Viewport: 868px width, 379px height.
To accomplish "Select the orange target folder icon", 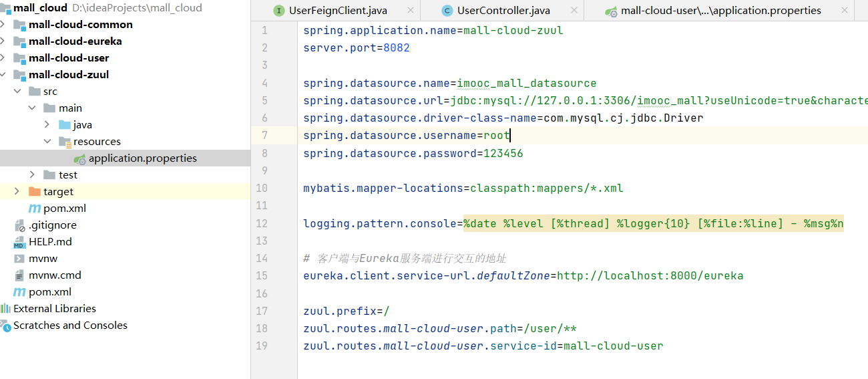I will [34, 192].
